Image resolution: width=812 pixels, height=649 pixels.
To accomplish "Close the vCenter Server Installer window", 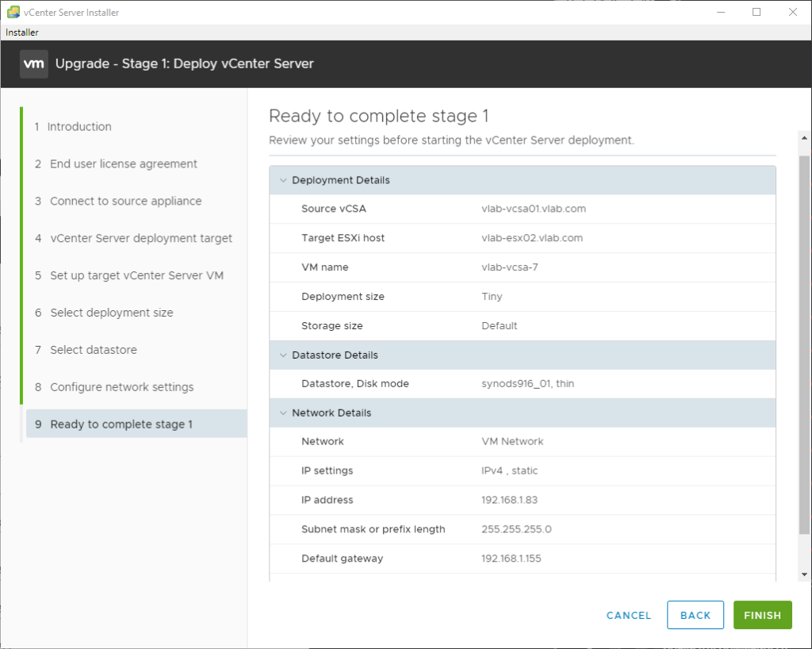I will point(793,12).
